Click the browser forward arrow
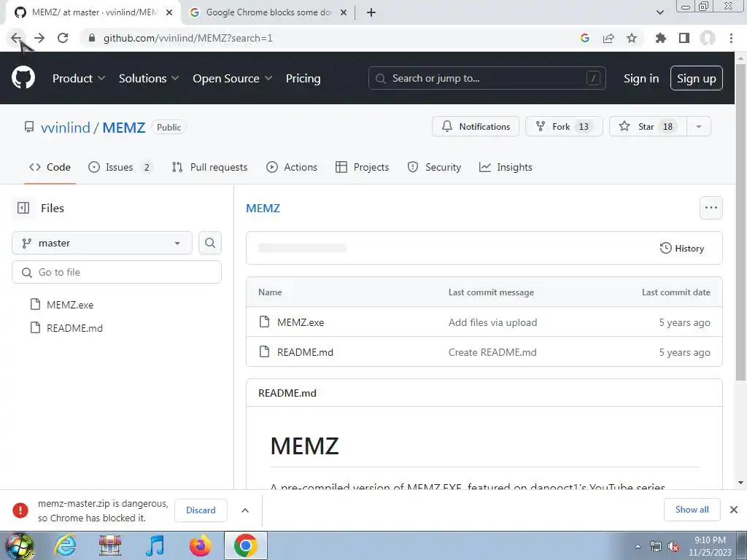 click(39, 38)
